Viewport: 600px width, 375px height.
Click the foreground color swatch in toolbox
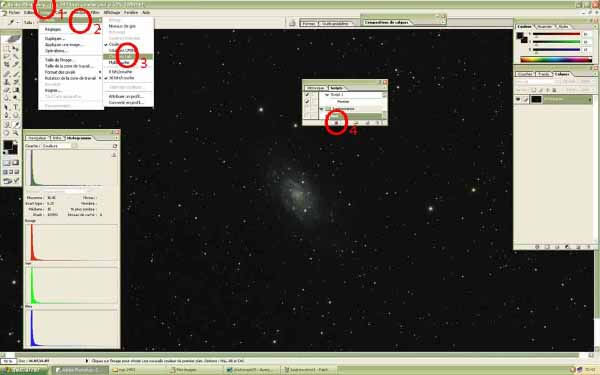(x=8, y=145)
